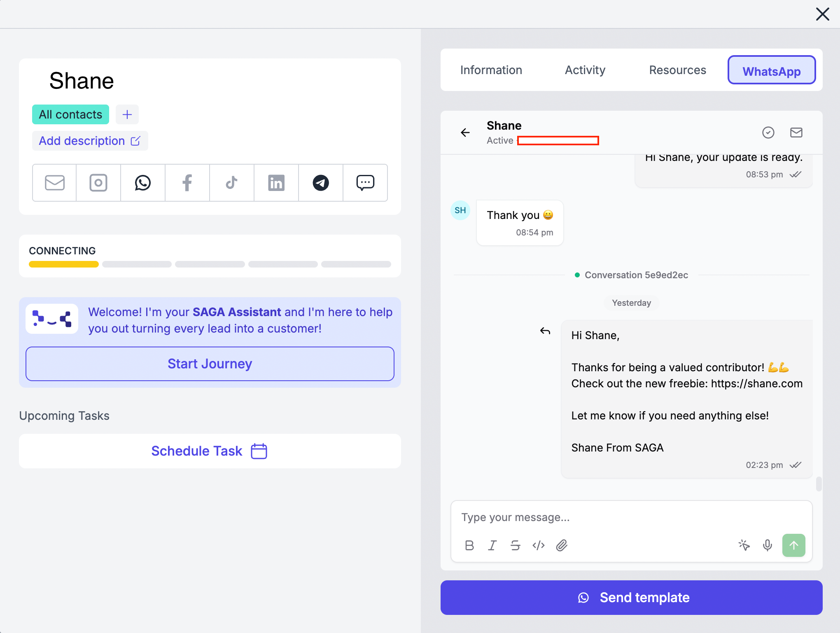This screenshot has width=840, height=633.
Task: Click the first yellow CONNECTING stage segment
Action: pos(64,264)
